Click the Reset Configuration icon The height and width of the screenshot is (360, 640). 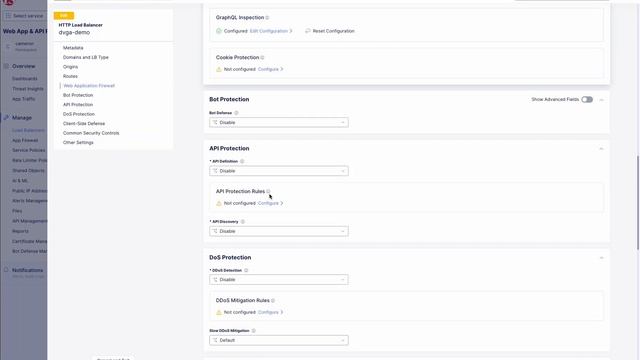tap(308, 31)
